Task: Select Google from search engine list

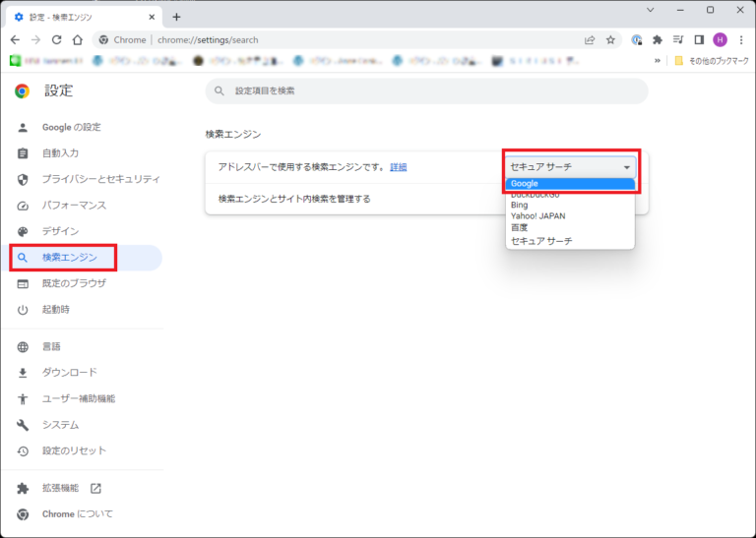Action: coord(570,184)
